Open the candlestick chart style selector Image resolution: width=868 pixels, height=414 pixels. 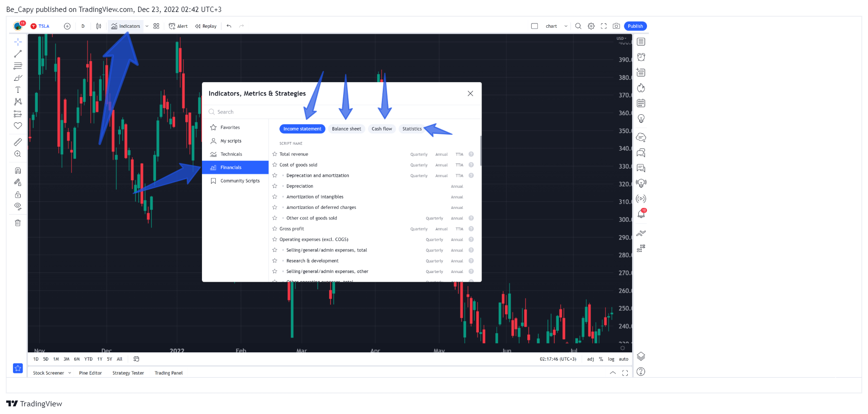tap(99, 26)
